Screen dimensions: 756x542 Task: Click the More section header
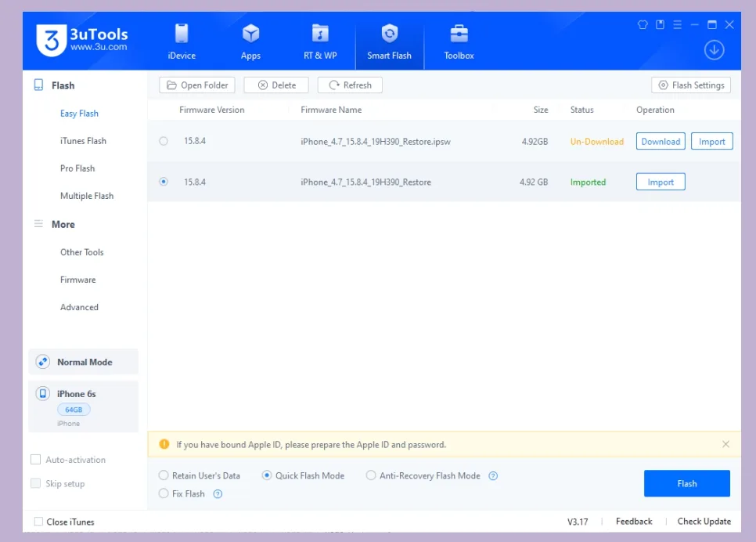coord(63,225)
